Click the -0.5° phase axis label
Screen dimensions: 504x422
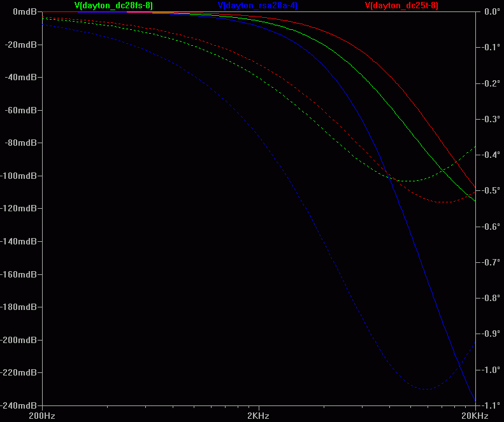pyautogui.click(x=490, y=190)
